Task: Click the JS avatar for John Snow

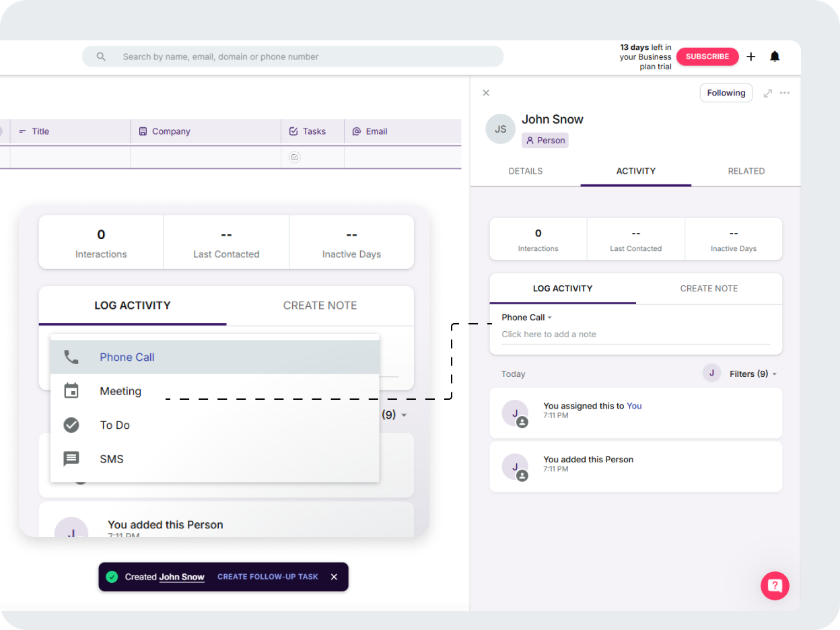Action: (500, 129)
